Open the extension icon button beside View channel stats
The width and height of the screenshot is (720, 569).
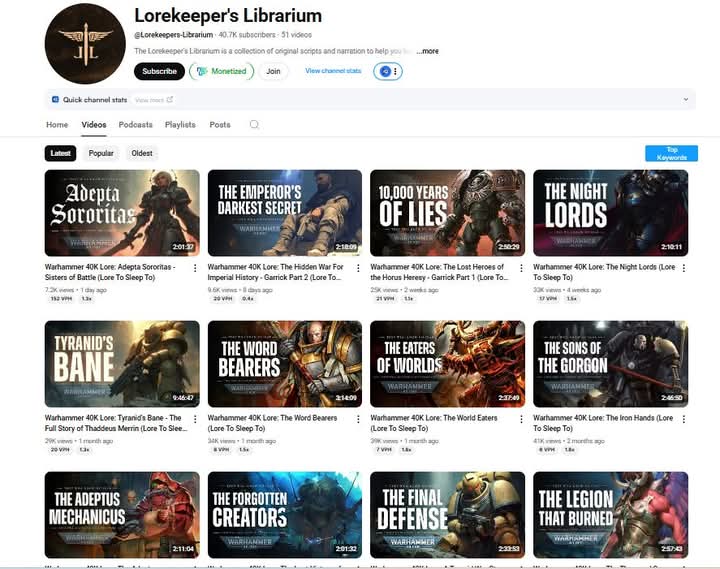(388, 71)
